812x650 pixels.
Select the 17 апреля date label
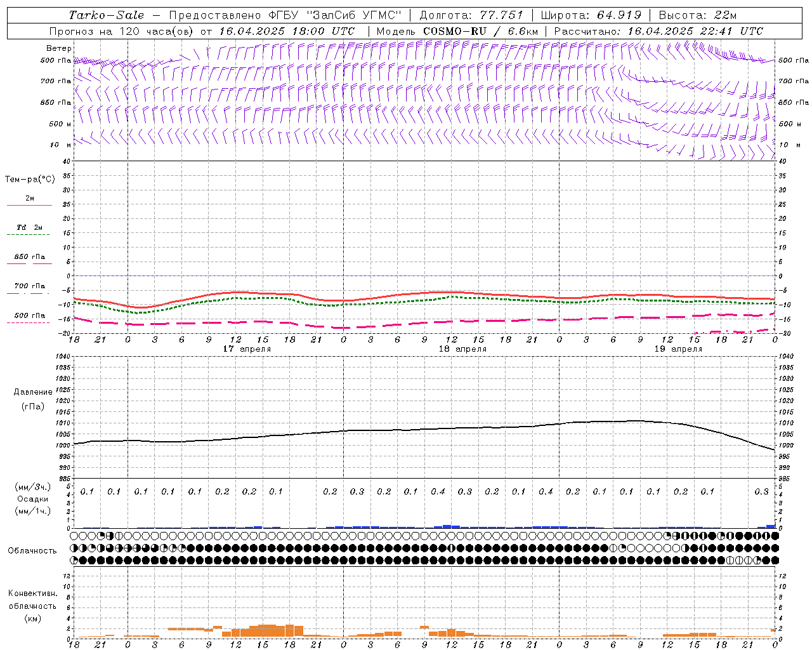click(x=247, y=349)
